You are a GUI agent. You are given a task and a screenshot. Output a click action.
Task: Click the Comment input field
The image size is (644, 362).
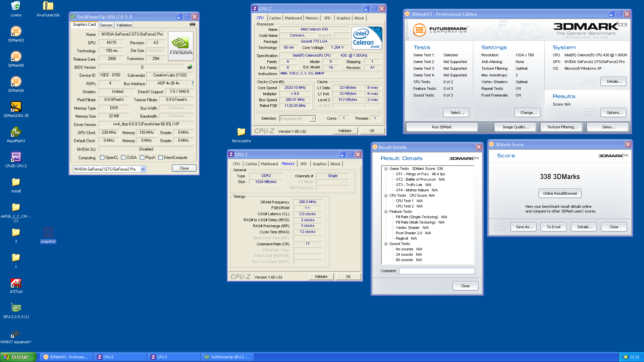437,271
